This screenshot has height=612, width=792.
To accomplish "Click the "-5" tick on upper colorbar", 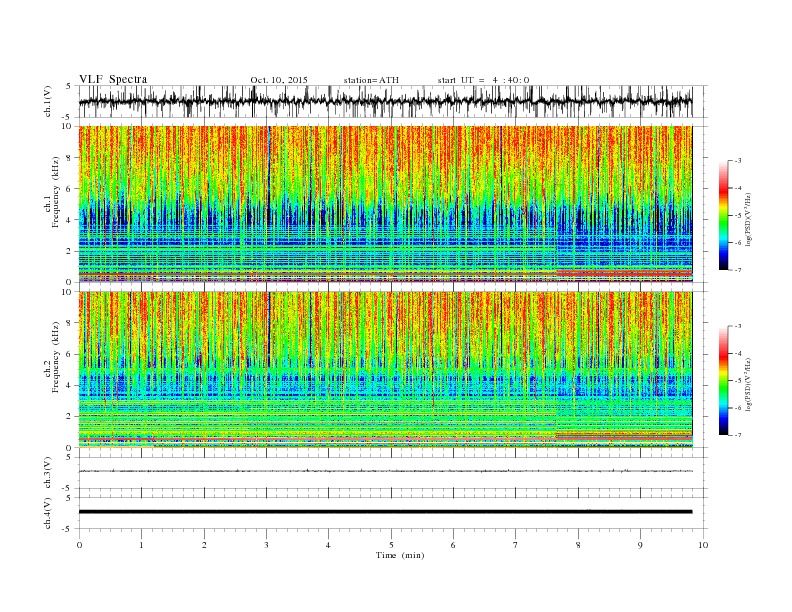I will point(737,216).
